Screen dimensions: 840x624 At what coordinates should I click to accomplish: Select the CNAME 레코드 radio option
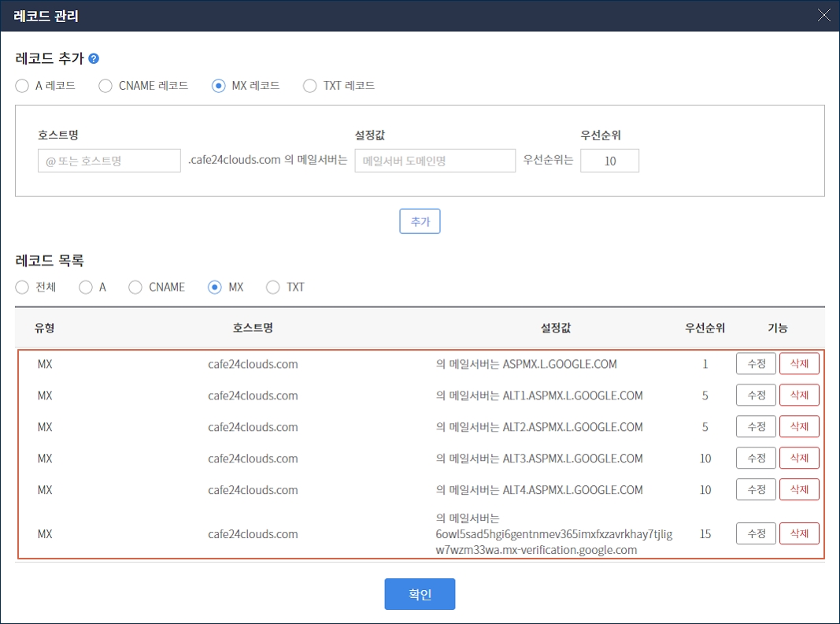coord(105,86)
